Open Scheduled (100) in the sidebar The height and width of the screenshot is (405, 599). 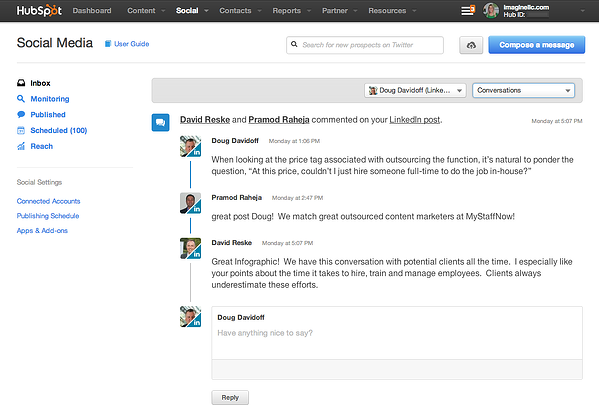[x=58, y=130]
